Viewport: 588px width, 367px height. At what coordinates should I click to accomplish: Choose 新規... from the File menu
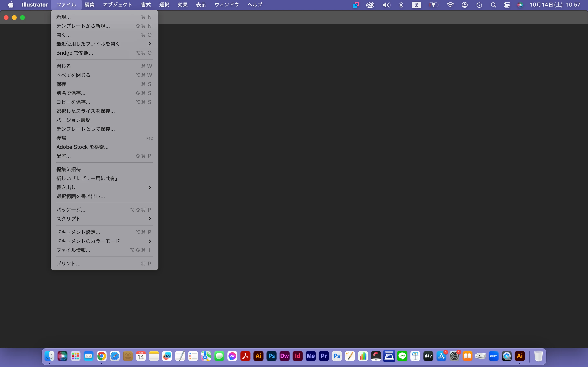point(64,17)
